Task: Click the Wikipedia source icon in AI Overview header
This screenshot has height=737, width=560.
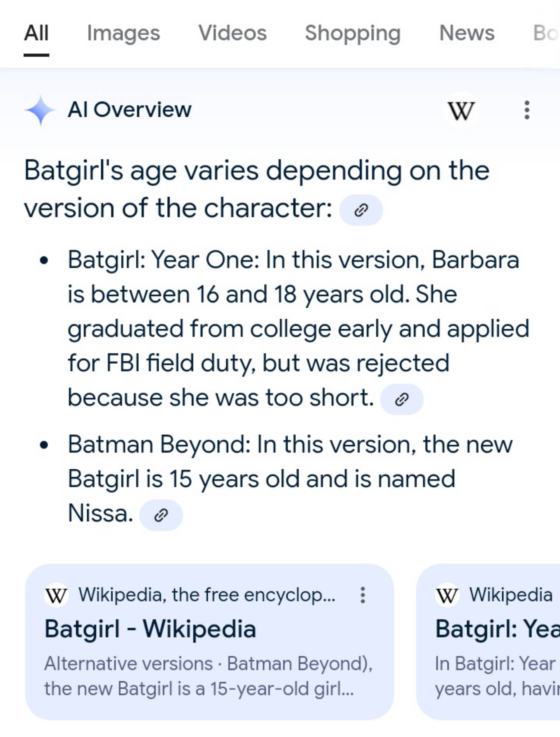Action: [x=461, y=110]
